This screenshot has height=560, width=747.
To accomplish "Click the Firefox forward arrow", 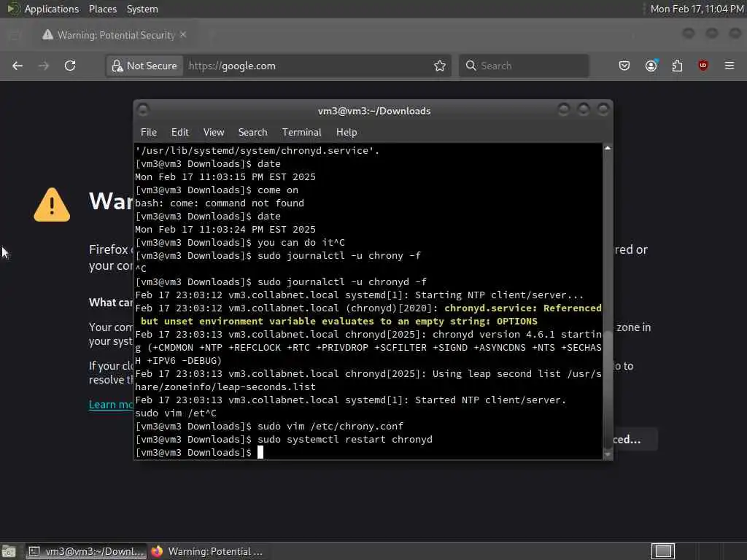I will 44,66.
